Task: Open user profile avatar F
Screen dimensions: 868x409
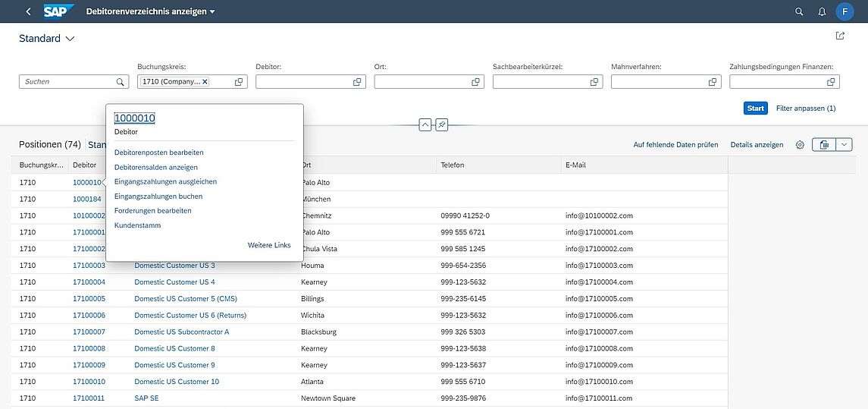Action: pyautogui.click(x=845, y=11)
